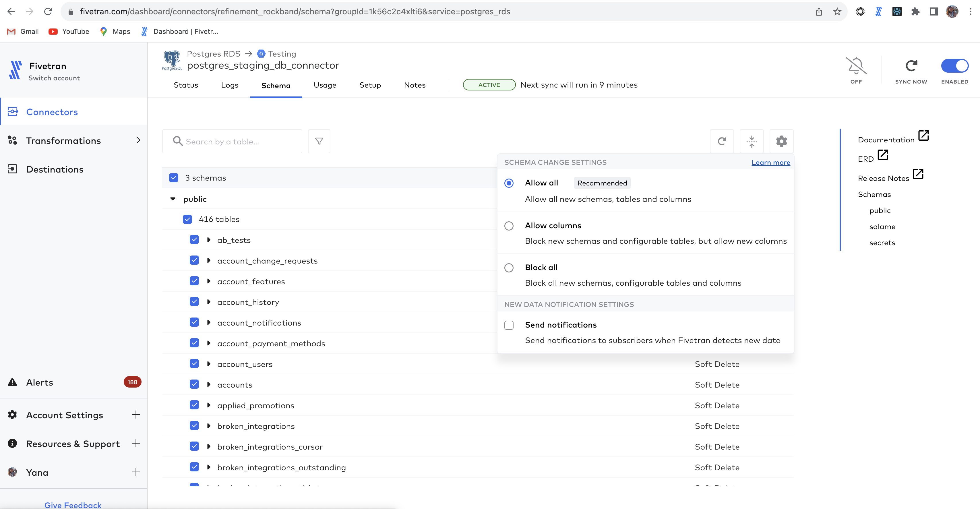The image size is (980, 509).
Task: Select the Block all radio option
Action: point(509,268)
